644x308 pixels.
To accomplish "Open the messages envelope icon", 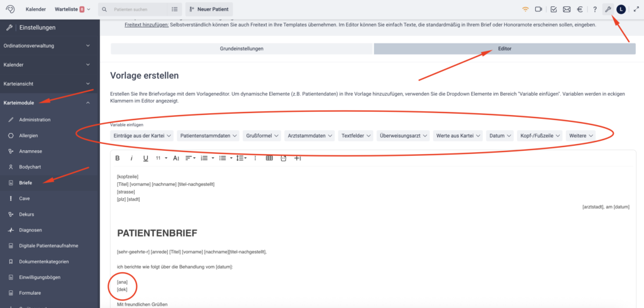I will (567, 9).
